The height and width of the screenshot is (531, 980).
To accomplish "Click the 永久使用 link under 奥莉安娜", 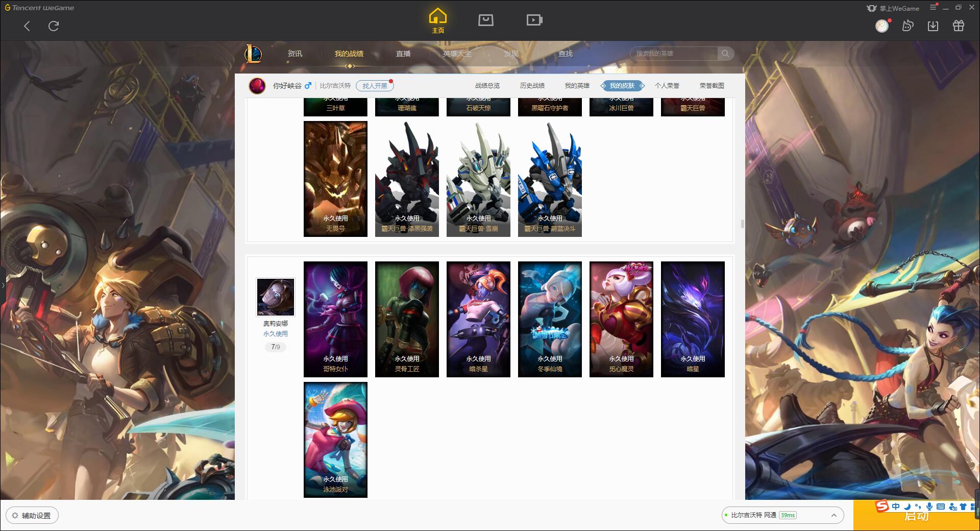I will (x=276, y=334).
